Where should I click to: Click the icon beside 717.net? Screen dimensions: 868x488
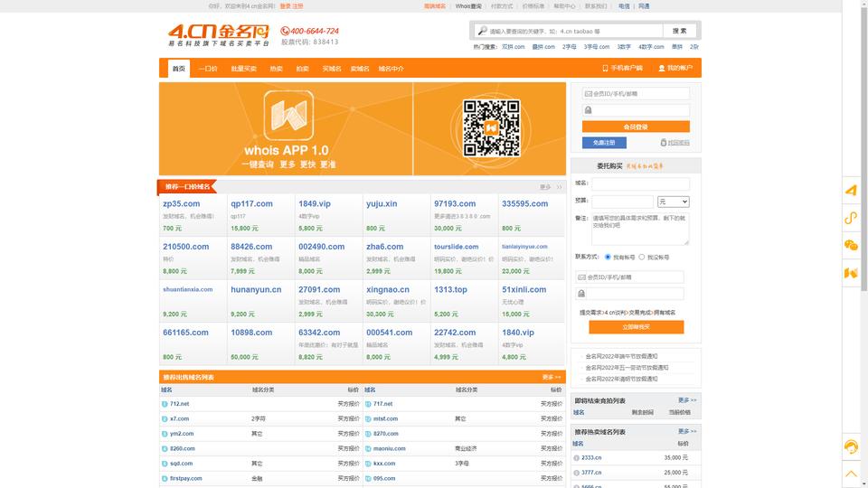pyautogui.click(x=368, y=404)
